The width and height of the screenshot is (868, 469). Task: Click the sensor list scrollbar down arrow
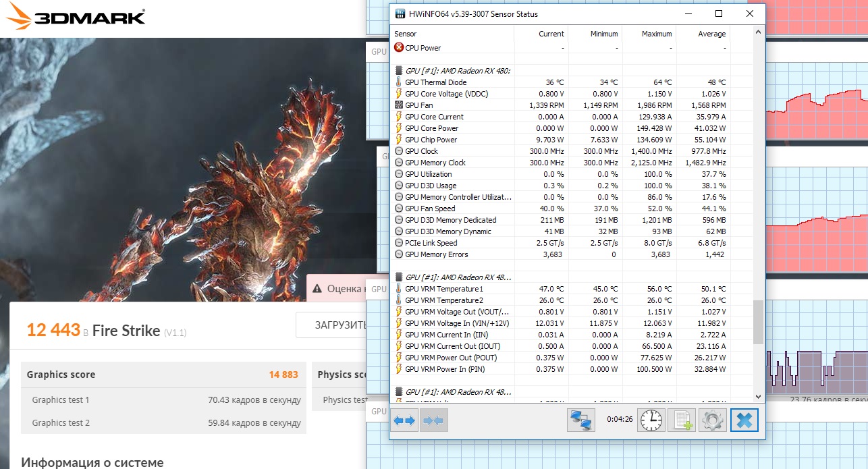(758, 397)
